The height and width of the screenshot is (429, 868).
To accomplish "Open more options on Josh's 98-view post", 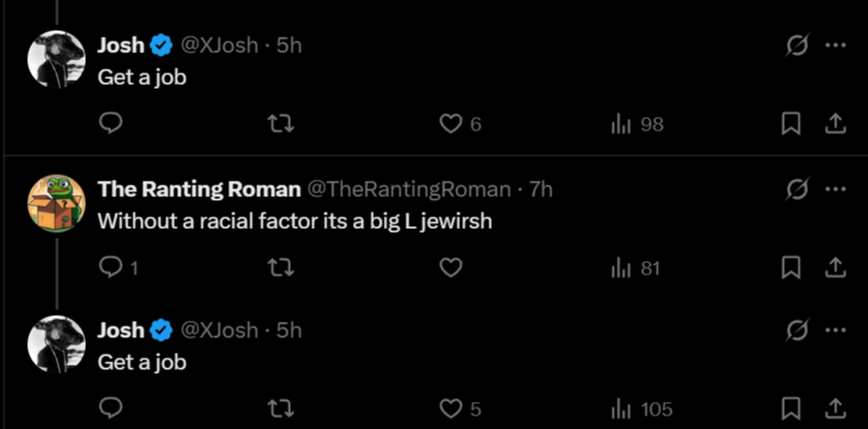I will click(x=835, y=44).
